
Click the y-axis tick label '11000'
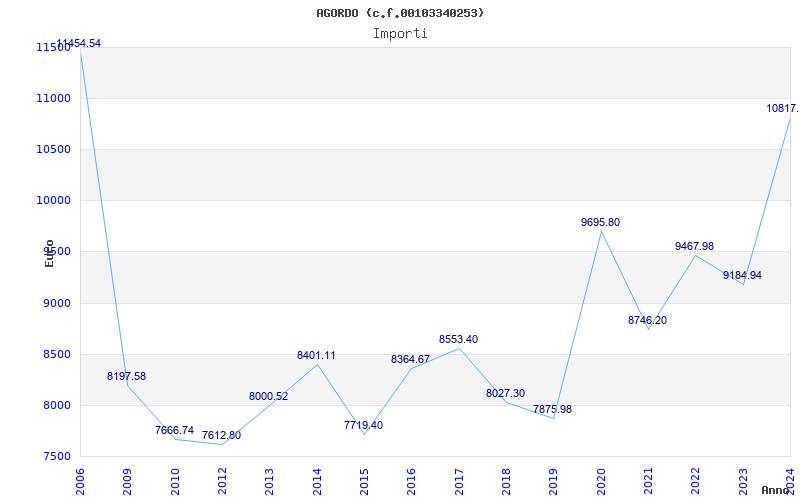click(x=53, y=98)
